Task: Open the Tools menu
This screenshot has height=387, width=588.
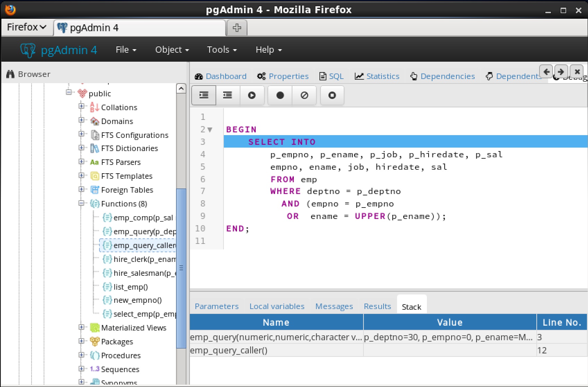Action: coord(222,50)
